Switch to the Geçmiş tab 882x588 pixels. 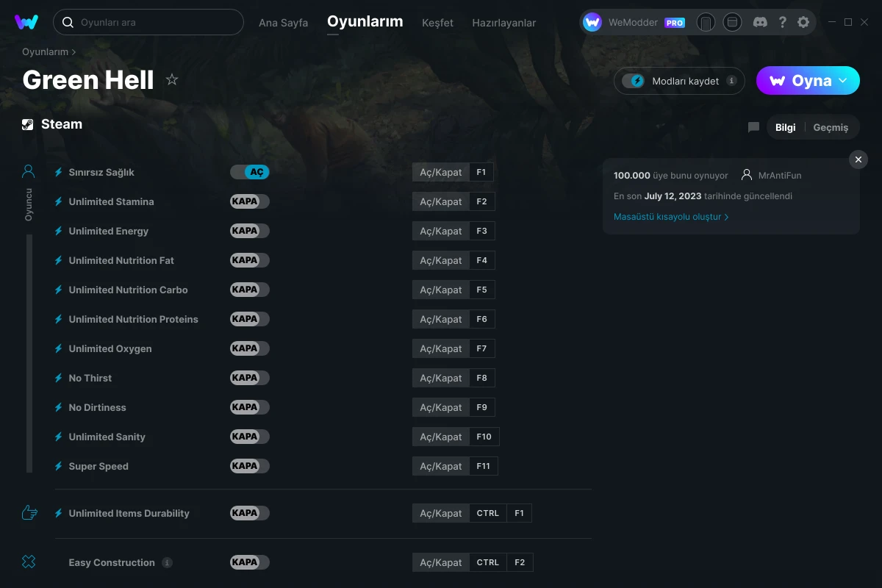(x=831, y=127)
